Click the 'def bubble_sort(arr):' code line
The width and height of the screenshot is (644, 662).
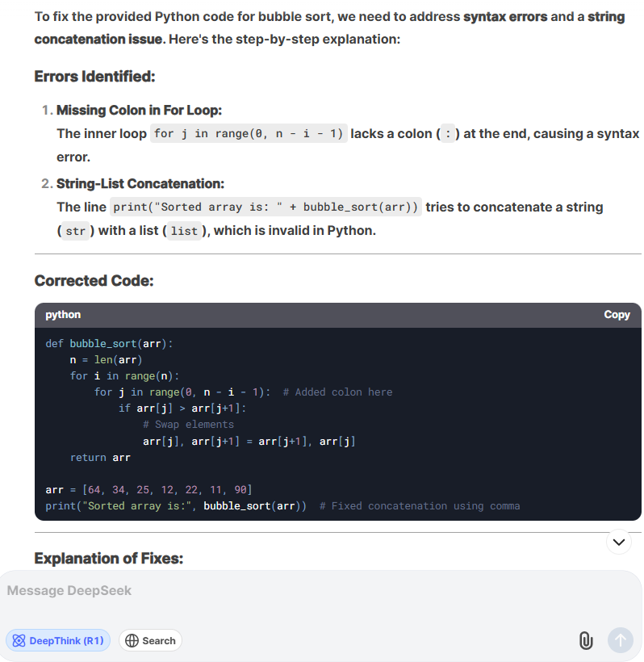point(109,344)
